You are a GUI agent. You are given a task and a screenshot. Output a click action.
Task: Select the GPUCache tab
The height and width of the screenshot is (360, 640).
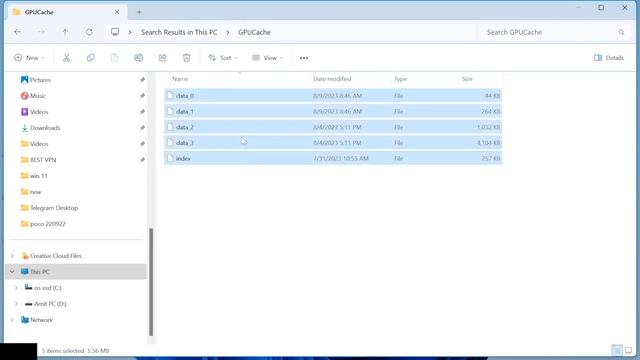[x=67, y=12]
